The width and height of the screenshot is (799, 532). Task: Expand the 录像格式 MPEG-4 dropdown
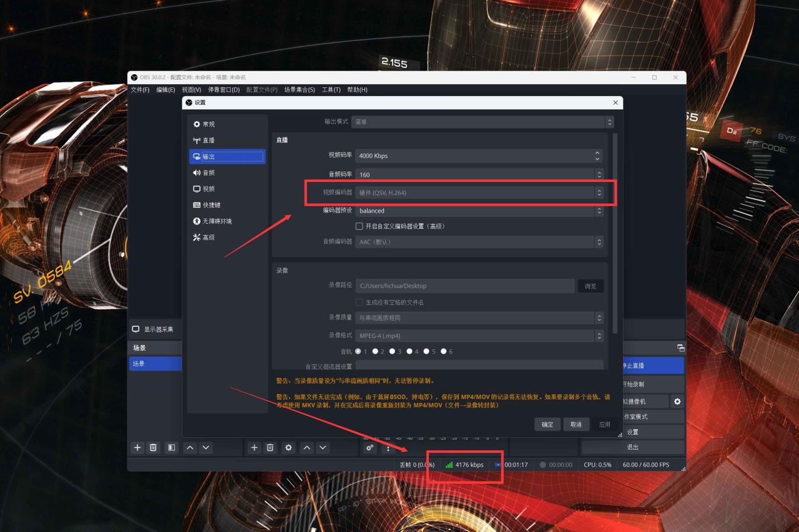(x=479, y=336)
